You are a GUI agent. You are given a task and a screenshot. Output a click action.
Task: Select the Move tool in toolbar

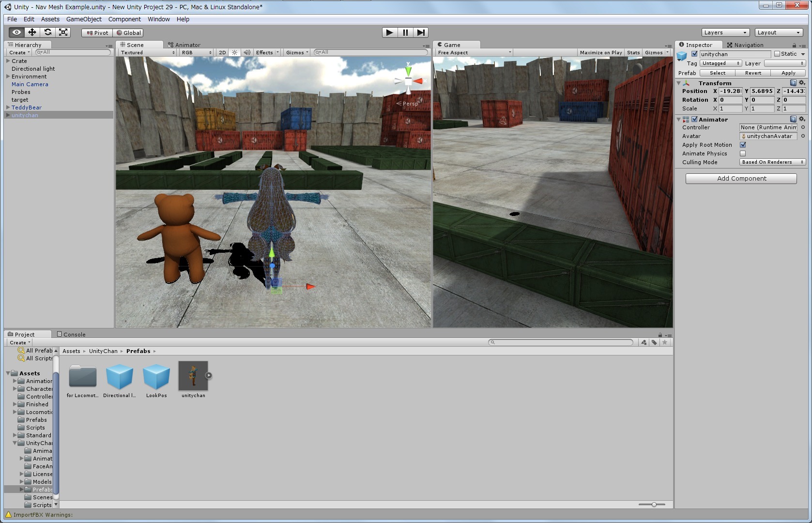pyautogui.click(x=32, y=32)
